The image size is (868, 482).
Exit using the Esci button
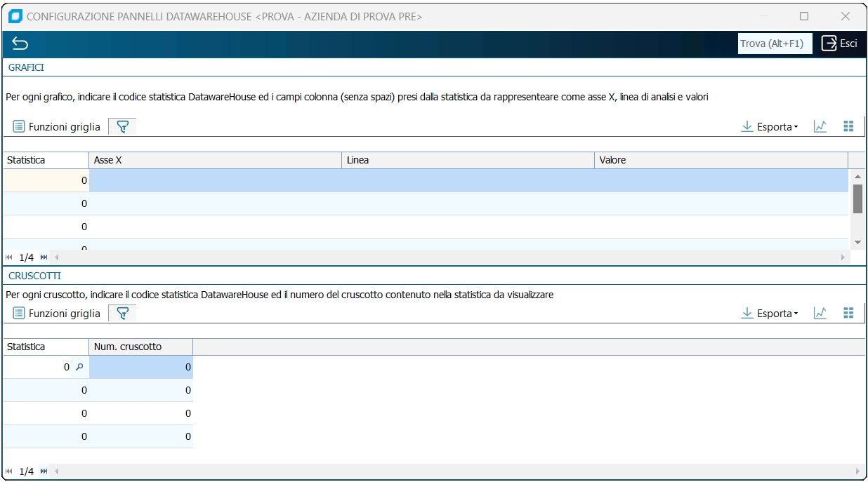tap(839, 43)
